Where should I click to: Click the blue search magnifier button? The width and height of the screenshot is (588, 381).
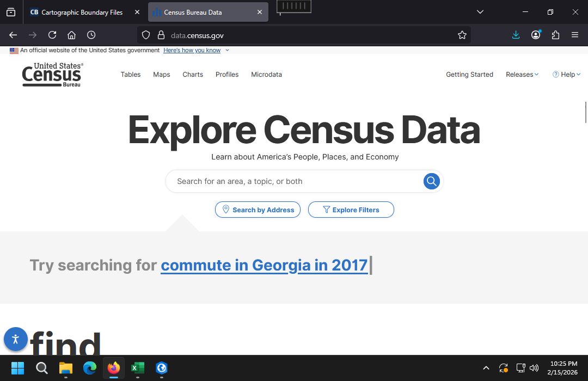(431, 181)
